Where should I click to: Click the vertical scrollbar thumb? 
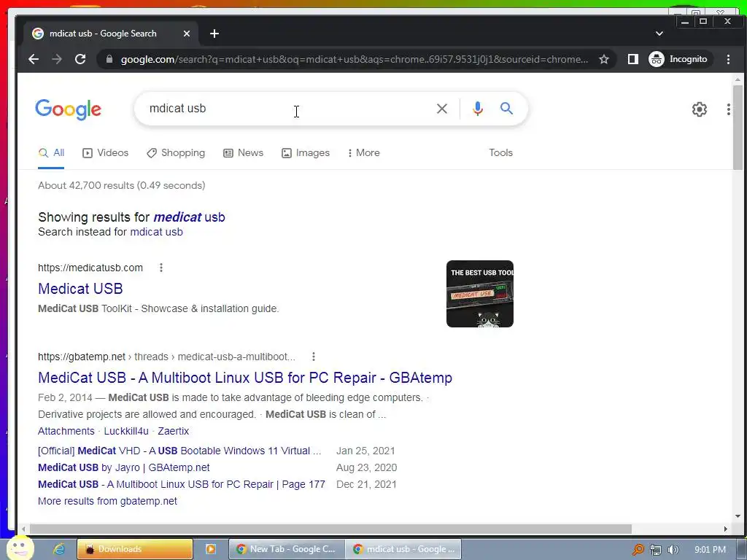[738, 127]
